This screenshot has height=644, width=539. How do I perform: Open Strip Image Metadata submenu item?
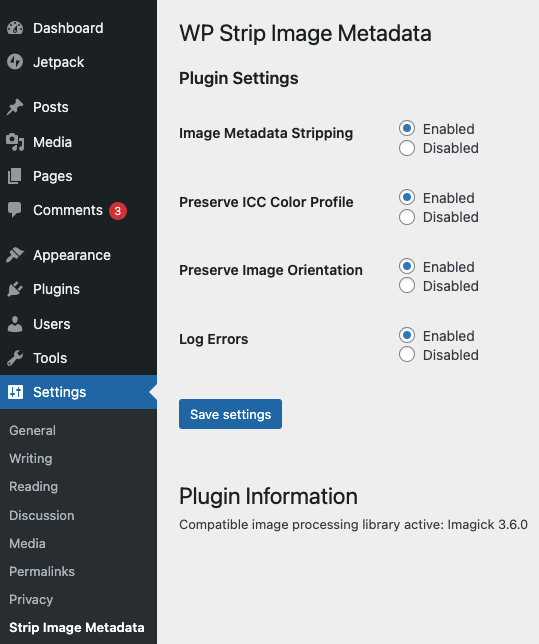[77, 627]
